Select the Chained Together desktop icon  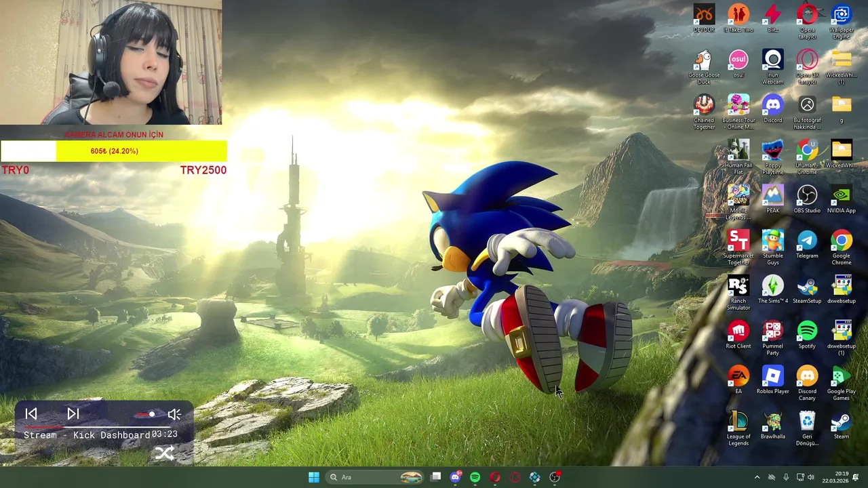tap(704, 112)
